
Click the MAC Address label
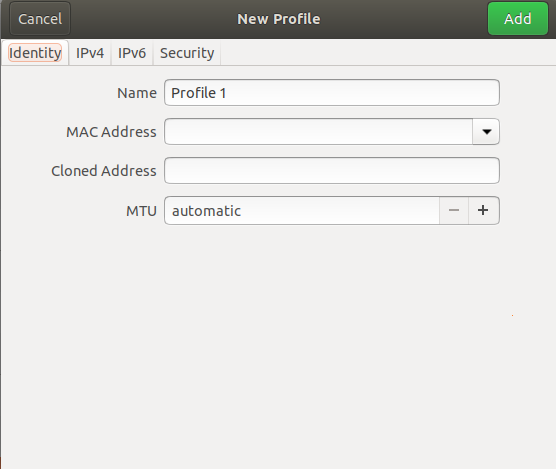coord(111,132)
